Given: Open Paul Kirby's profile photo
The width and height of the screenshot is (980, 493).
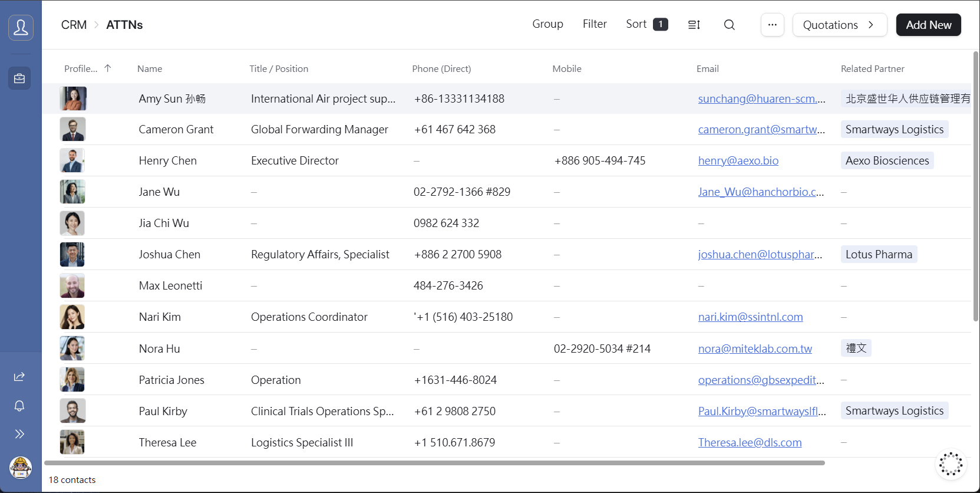Looking at the screenshot, I should pos(72,411).
